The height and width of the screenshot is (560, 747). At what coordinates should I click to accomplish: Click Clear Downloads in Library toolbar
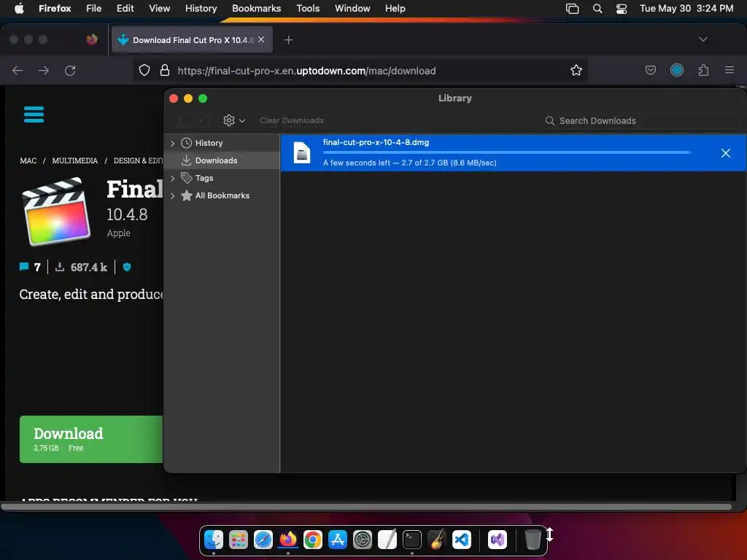pos(292,120)
